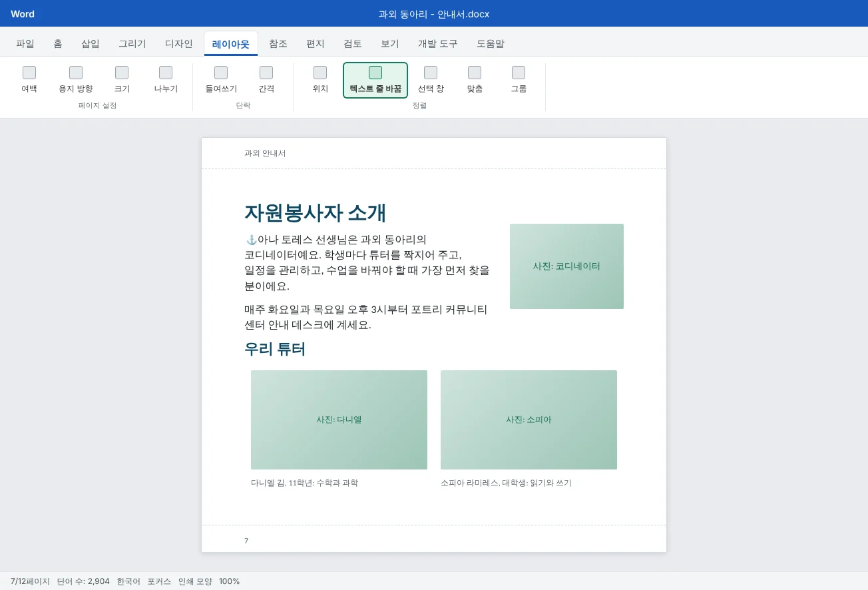Switch to the 홈 tab
Image resolution: width=868 pixels, height=590 pixels.
coord(58,44)
